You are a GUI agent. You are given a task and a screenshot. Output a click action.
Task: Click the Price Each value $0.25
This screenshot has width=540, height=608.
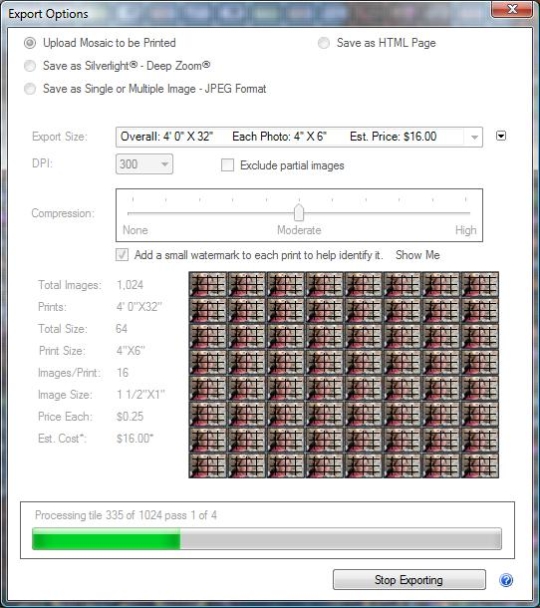tap(130, 416)
